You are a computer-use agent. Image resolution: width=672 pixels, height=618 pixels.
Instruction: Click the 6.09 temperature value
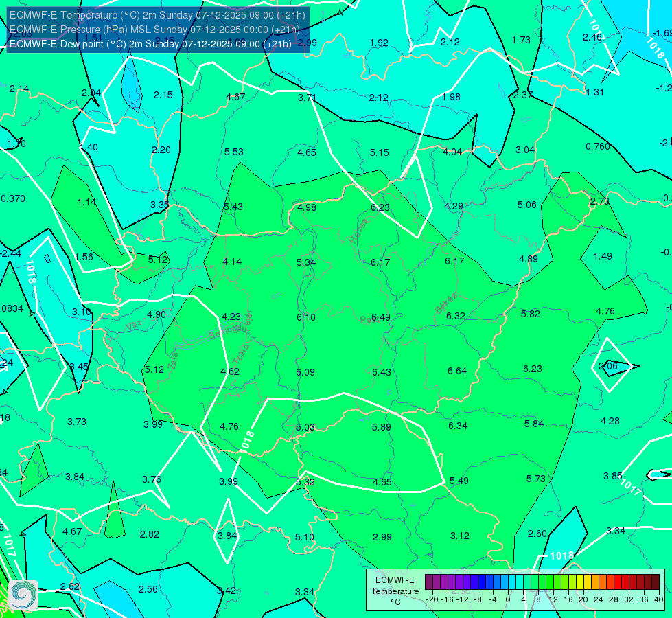[305, 372]
